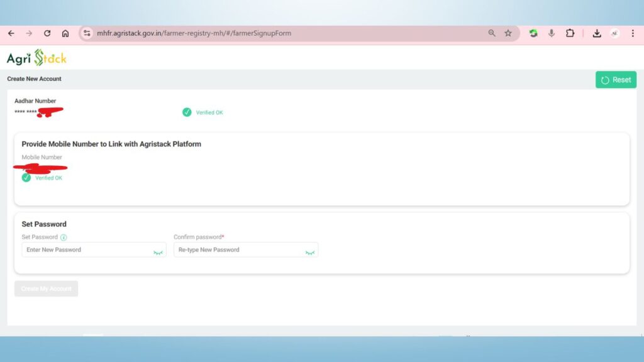The width and height of the screenshot is (644, 362).
Task: Click the Mobile Number Verified OK checkmark
Action: (26, 178)
